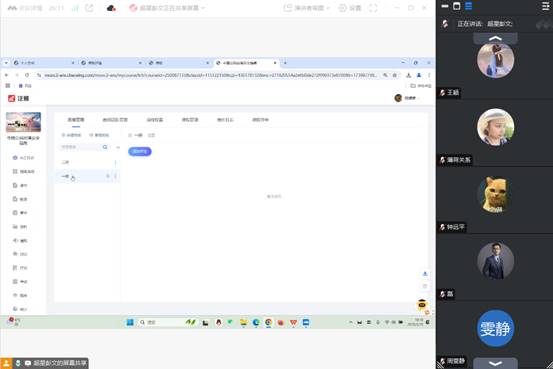Switch to the third browser tab
553x369 pixels.
[x=179, y=63]
